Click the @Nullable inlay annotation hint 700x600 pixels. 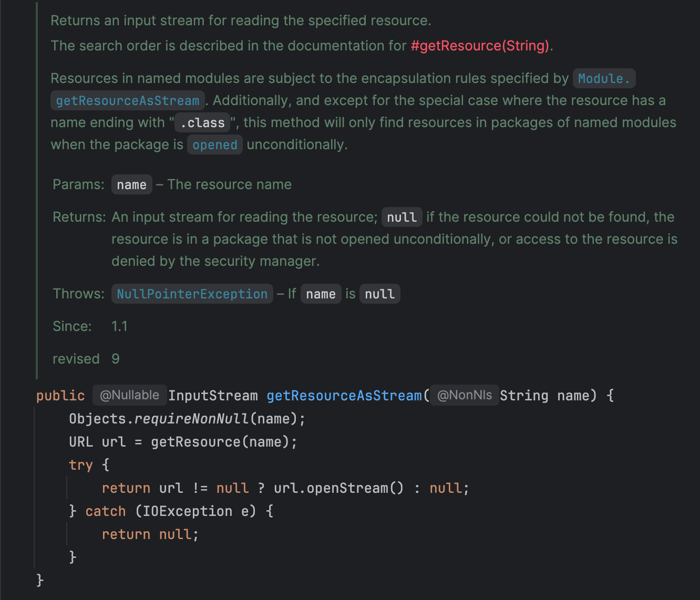pyautogui.click(x=130, y=395)
